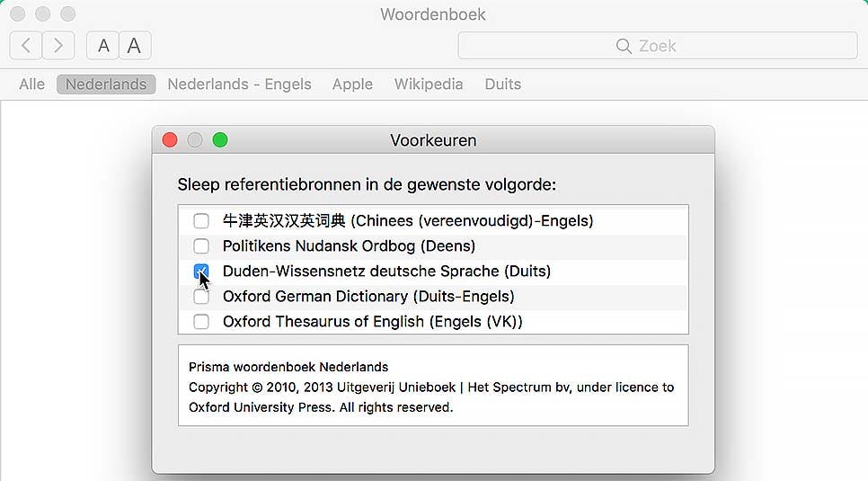Uncheck the Duden-Wissensnetz deutsche Sprache checkbox
The height and width of the screenshot is (481, 868).
tap(201, 271)
